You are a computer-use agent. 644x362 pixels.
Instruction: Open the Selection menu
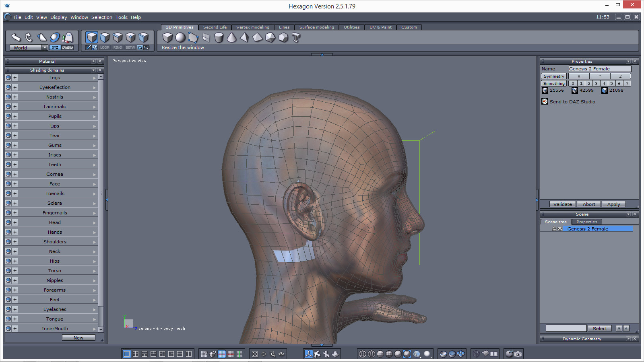(x=102, y=17)
